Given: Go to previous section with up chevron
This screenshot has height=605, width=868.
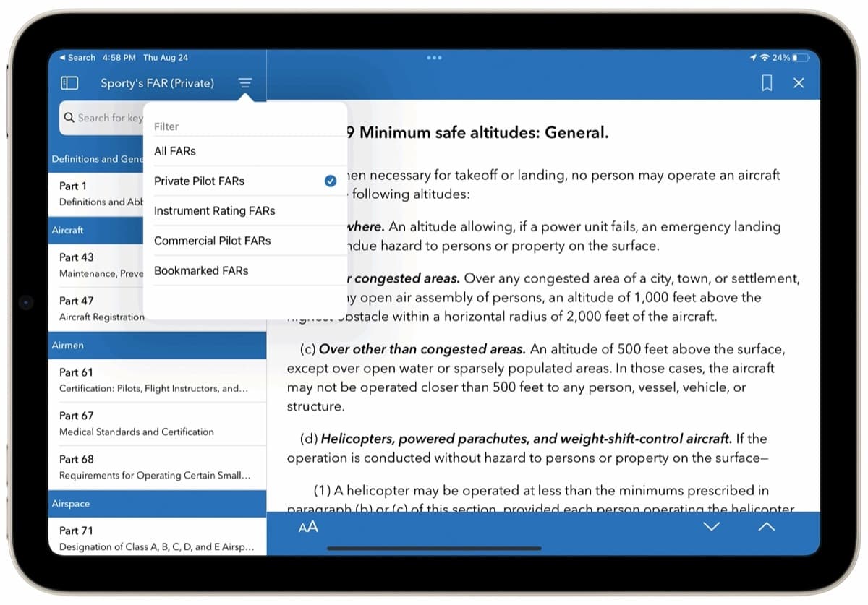Looking at the screenshot, I should (766, 527).
